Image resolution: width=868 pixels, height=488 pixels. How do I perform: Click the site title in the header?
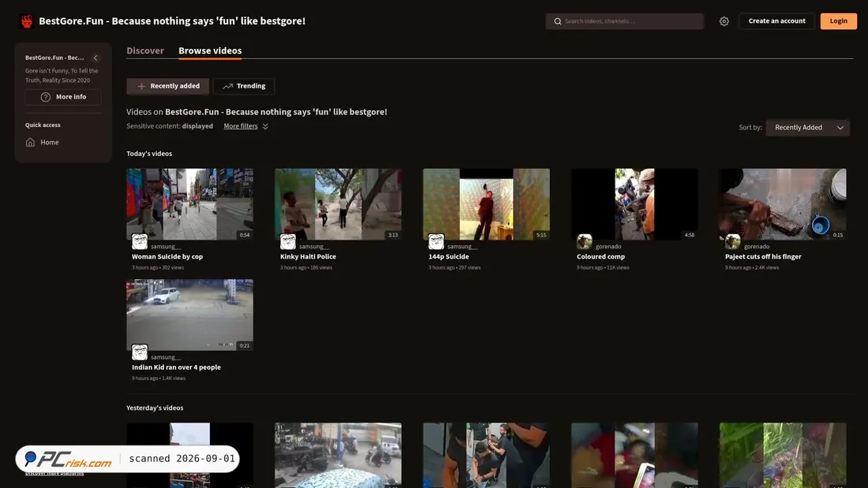171,21
